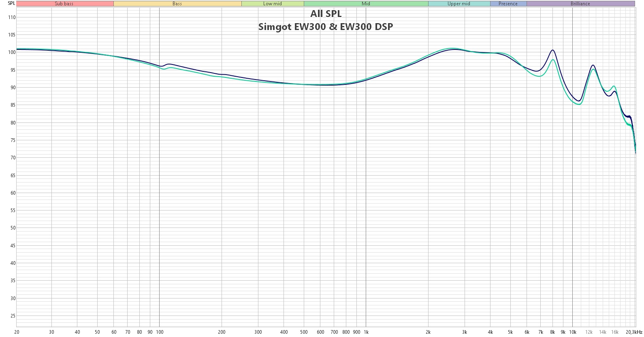The height and width of the screenshot is (337, 644).
Task: Click the Brilliance band label
Action: pos(580,4)
